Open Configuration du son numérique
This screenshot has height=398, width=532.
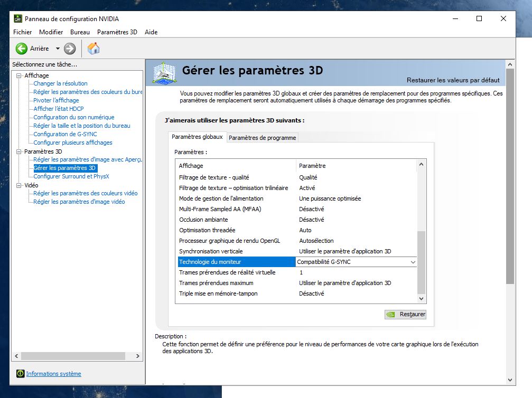click(73, 117)
